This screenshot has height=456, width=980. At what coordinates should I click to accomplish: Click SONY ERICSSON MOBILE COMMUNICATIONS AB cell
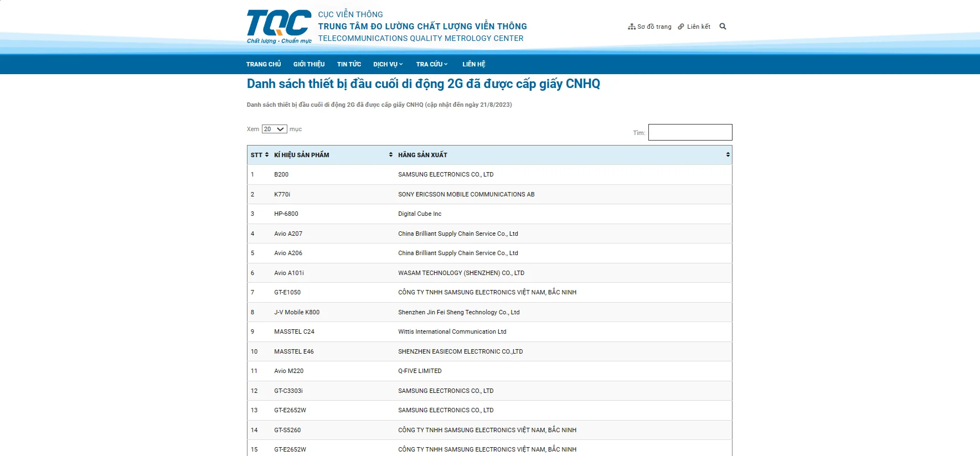tap(466, 194)
